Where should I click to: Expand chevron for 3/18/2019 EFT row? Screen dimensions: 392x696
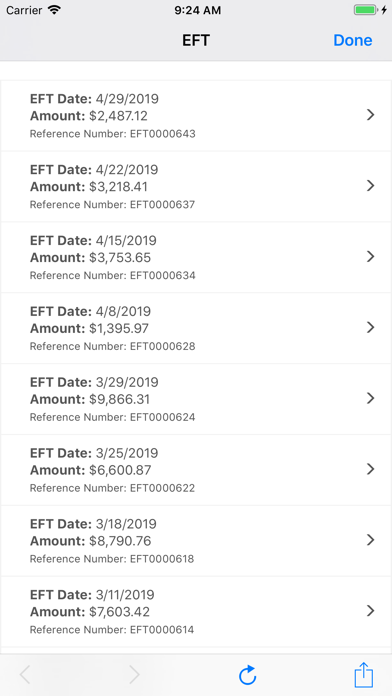point(371,540)
